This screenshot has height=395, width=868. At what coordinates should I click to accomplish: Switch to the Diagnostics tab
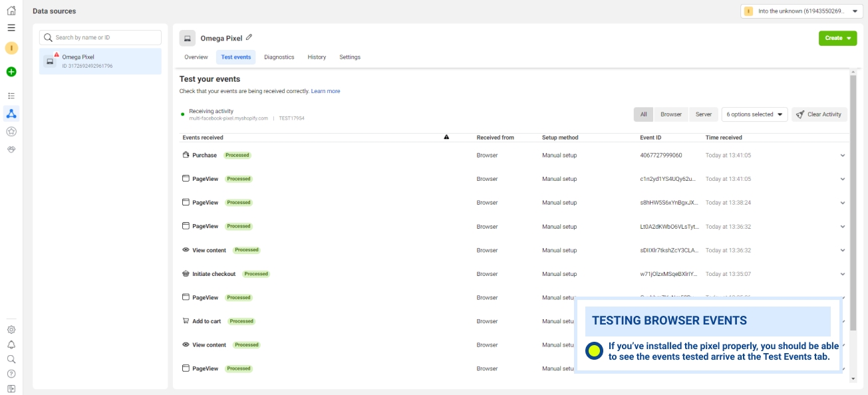tap(279, 57)
